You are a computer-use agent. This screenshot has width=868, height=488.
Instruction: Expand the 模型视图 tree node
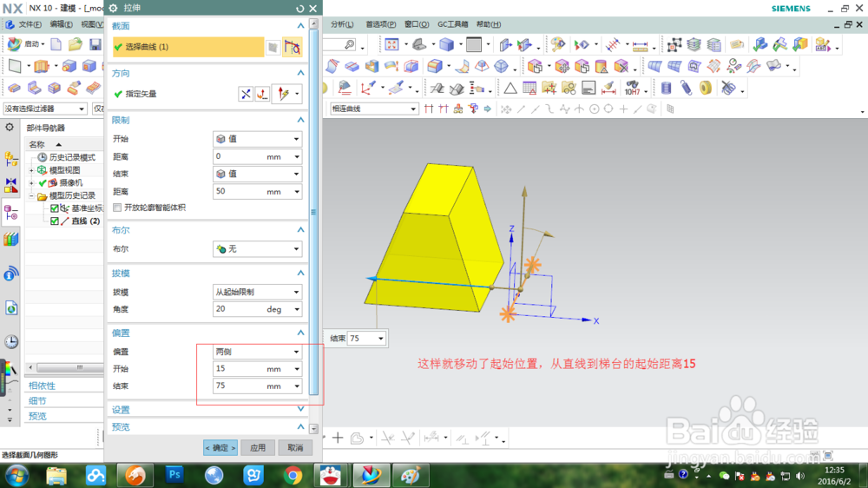point(31,170)
